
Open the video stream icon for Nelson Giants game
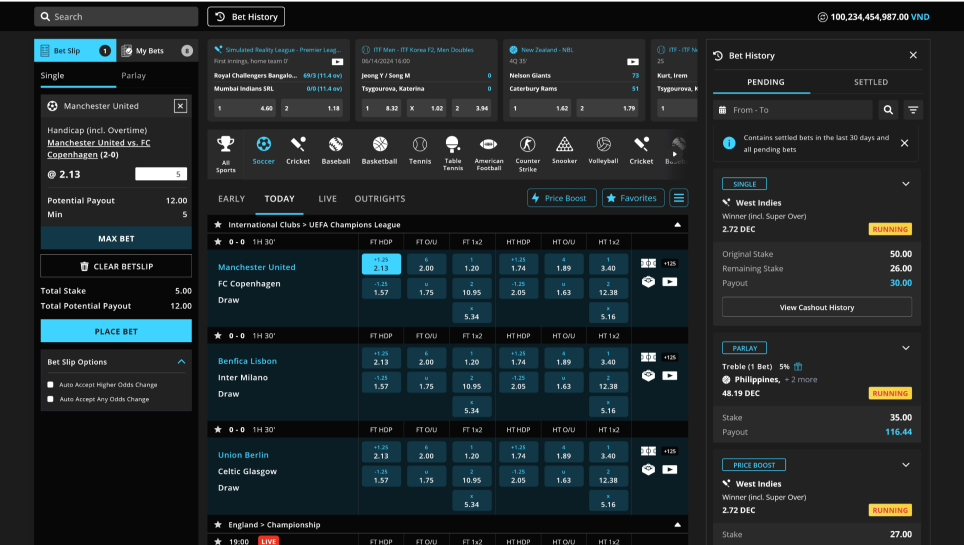click(x=633, y=62)
